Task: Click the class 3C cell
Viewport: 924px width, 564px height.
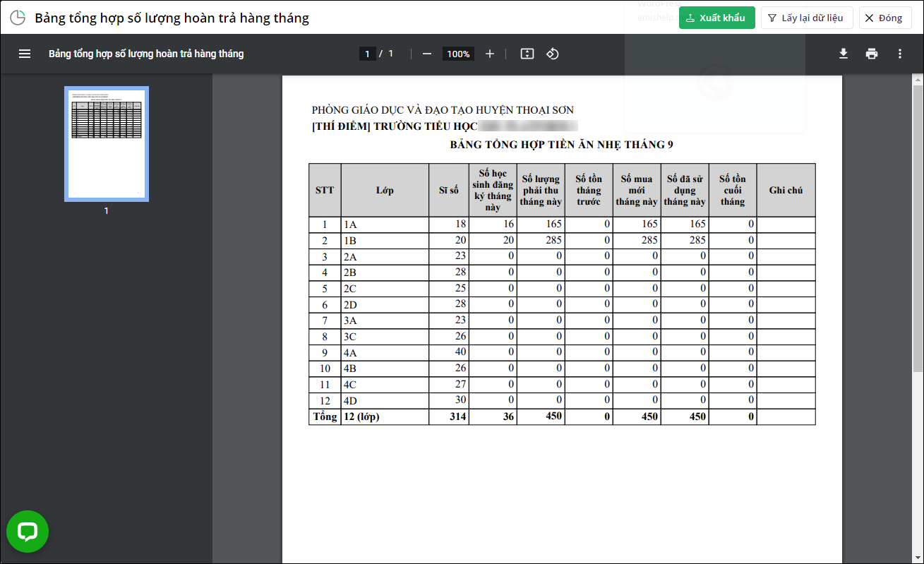Action: pyautogui.click(x=385, y=337)
